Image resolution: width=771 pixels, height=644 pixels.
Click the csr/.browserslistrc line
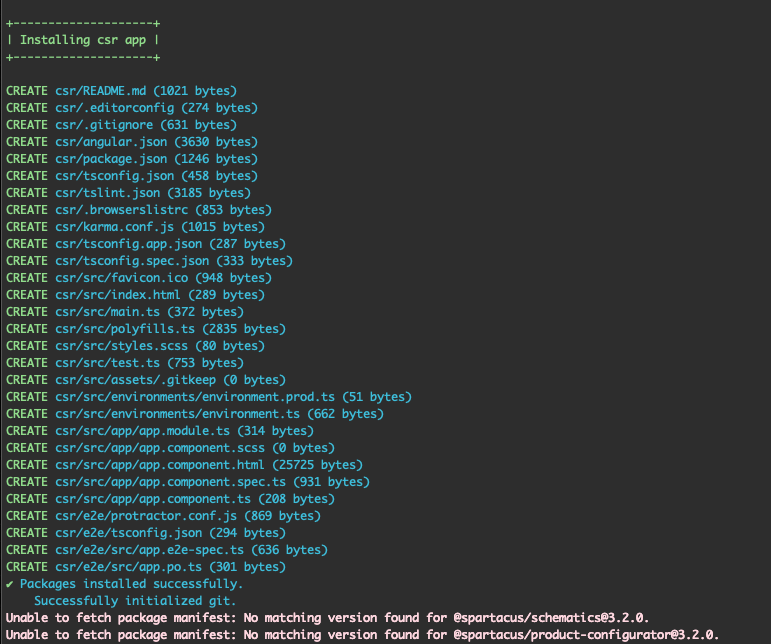coord(139,210)
